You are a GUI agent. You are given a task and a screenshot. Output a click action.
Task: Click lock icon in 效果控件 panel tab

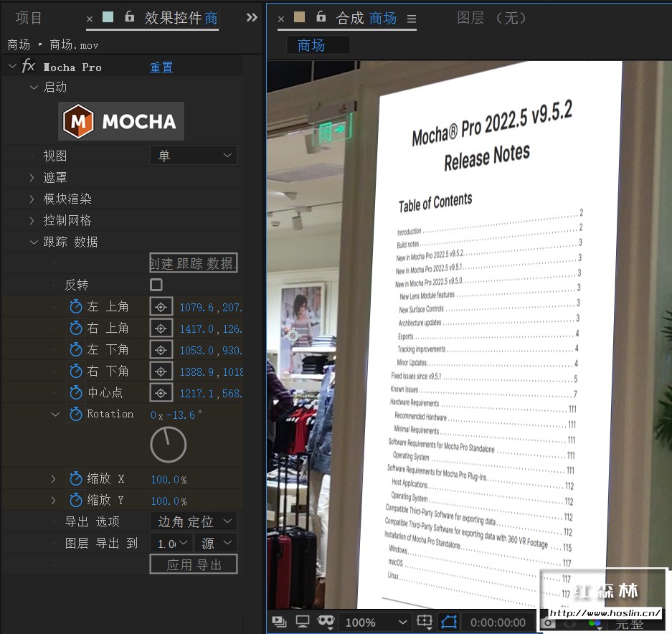[x=129, y=16]
